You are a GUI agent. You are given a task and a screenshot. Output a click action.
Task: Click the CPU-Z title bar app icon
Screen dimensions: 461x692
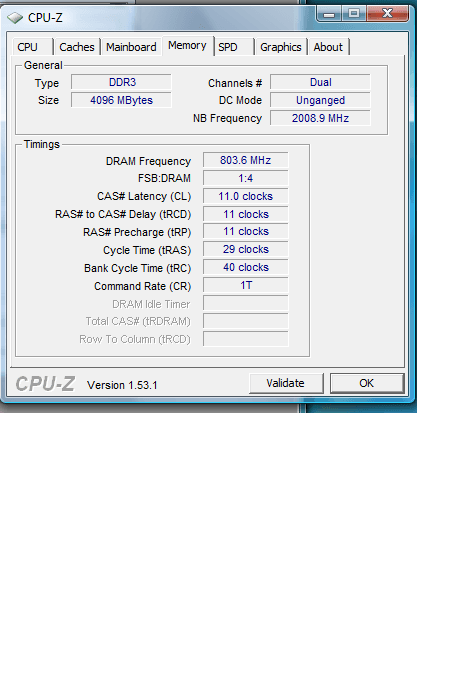15,18
